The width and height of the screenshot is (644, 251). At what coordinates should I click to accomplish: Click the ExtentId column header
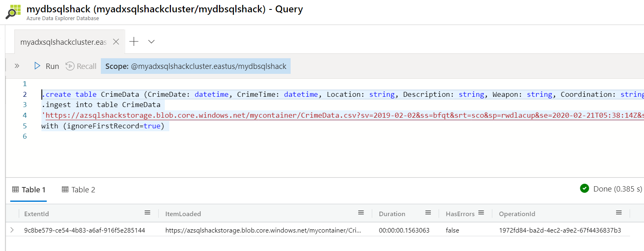pyautogui.click(x=36, y=214)
